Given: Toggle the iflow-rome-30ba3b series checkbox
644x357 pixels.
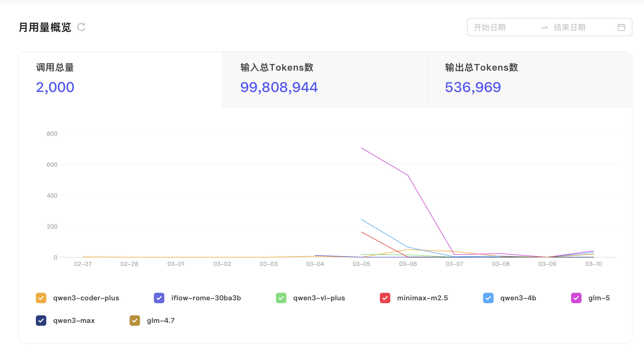Looking at the screenshot, I should coord(159,298).
